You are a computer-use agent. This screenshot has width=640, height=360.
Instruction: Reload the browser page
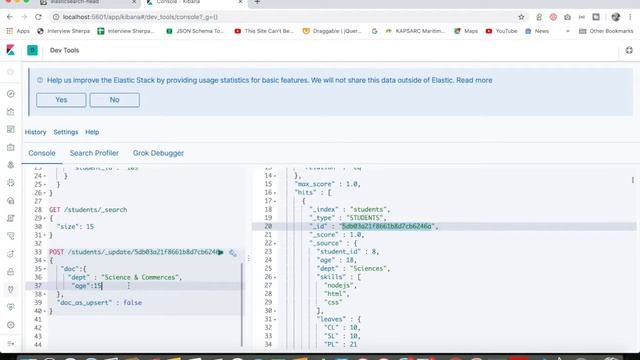click(x=38, y=17)
